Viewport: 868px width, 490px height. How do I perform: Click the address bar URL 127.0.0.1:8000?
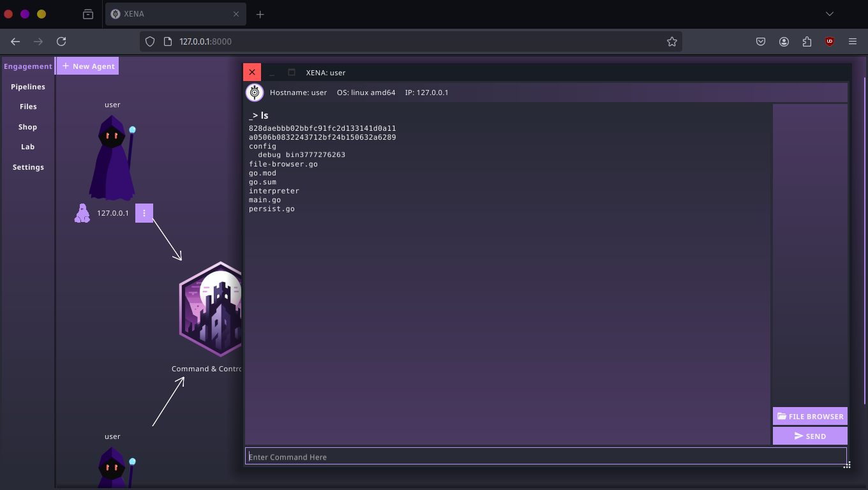(x=206, y=41)
